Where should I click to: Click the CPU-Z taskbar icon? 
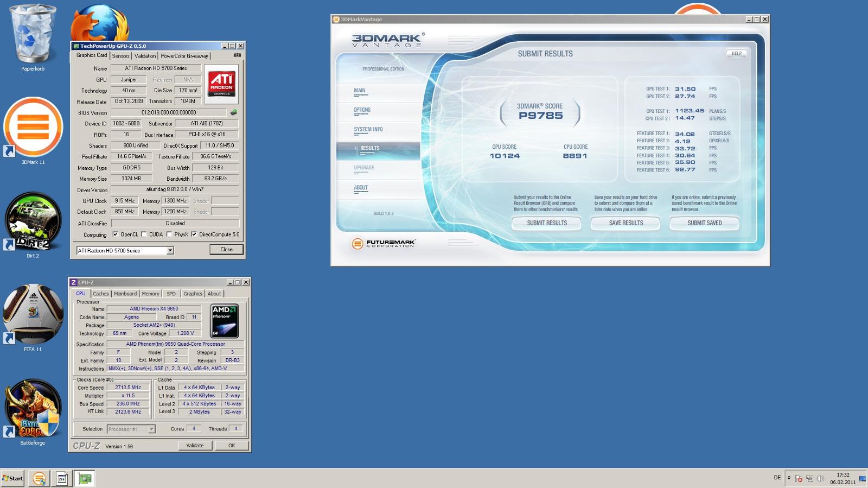[62, 478]
